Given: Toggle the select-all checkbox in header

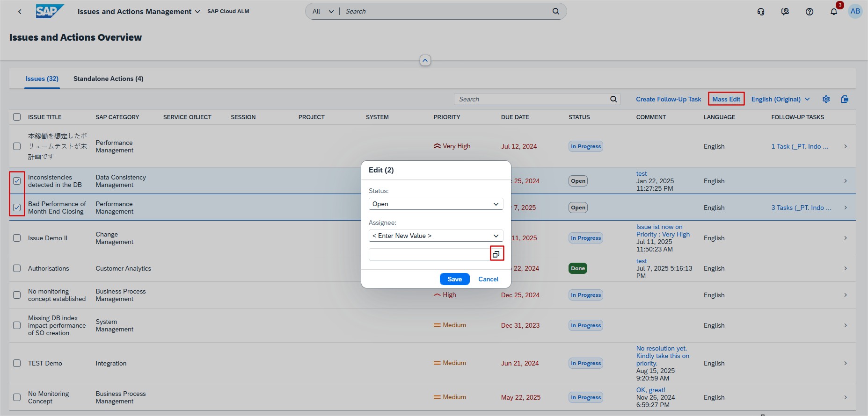Looking at the screenshot, I should point(17,117).
